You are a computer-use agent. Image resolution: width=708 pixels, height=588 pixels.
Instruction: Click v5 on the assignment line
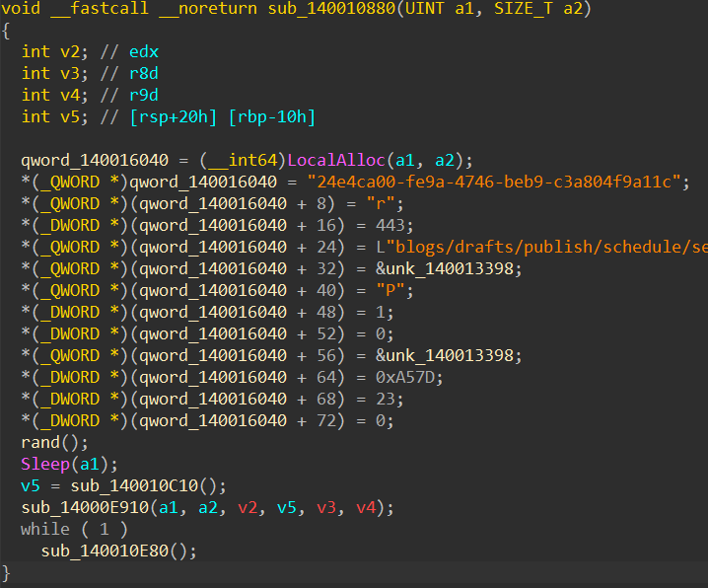click(31, 485)
